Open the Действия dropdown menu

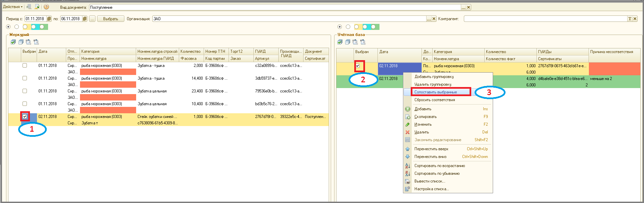coord(12,7)
